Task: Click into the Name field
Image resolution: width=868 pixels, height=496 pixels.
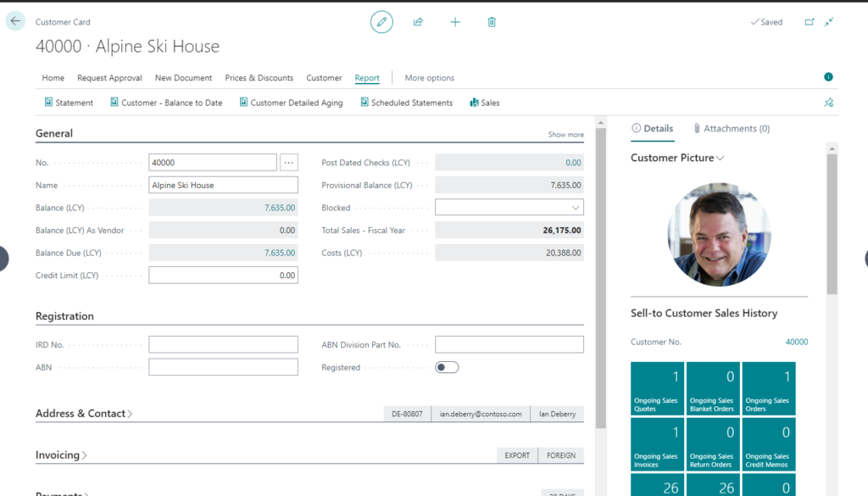Action: tap(223, 185)
